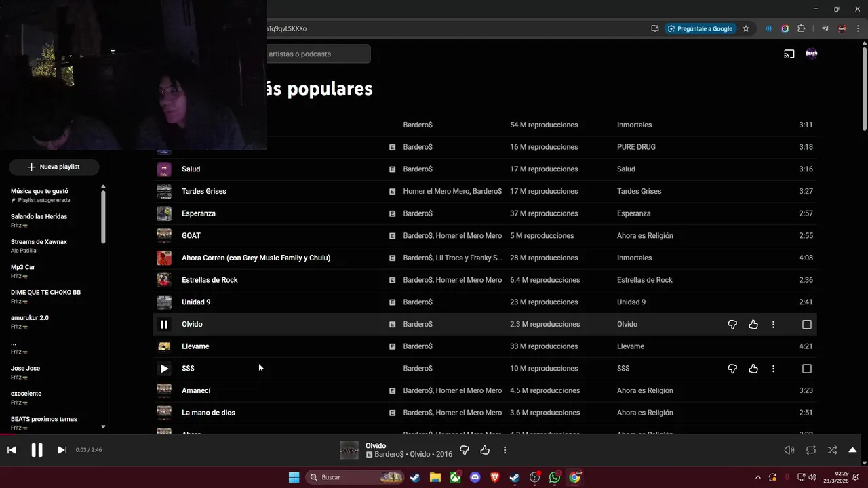This screenshot has width=868, height=488.
Task: Cast to a device icon
Action: [x=789, y=54]
